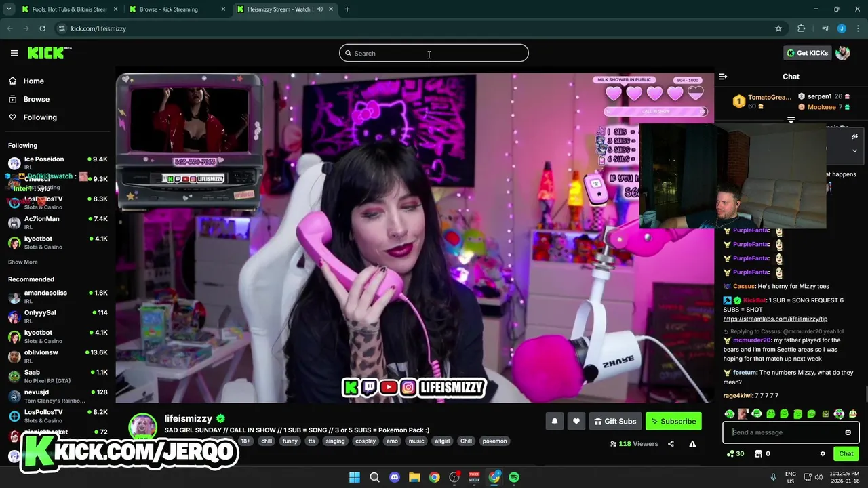The width and height of the screenshot is (868, 488).
Task: Switch to Pools, Hot Tubs & Bikinis tab
Action: (x=69, y=9)
